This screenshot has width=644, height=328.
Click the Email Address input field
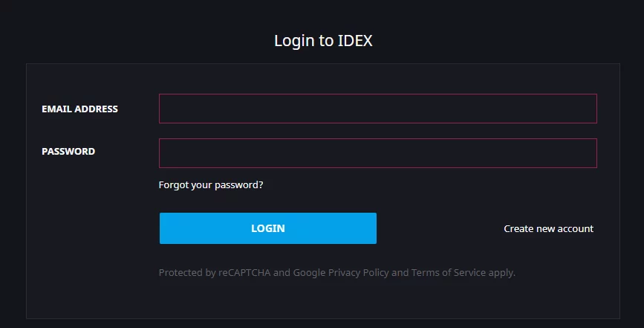pos(377,109)
